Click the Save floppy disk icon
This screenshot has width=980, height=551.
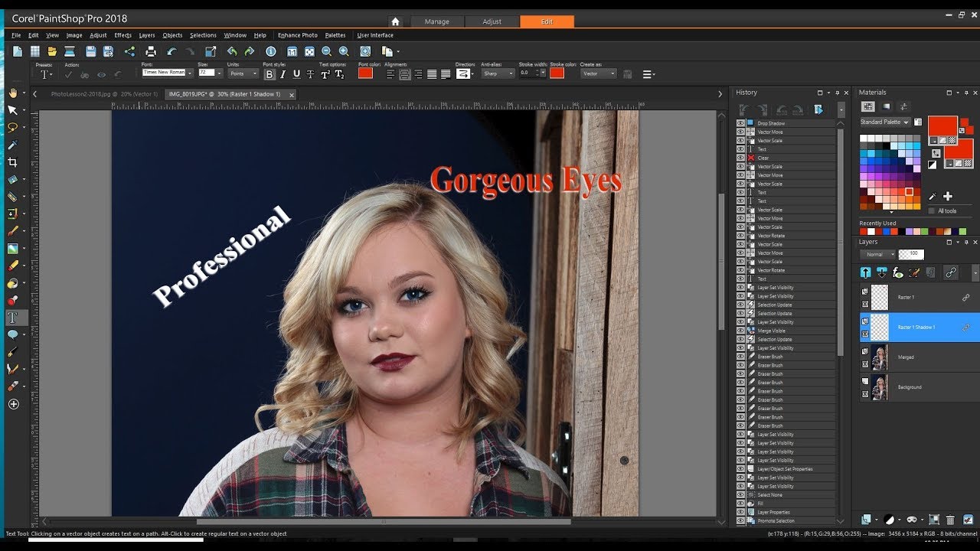point(90,51)
